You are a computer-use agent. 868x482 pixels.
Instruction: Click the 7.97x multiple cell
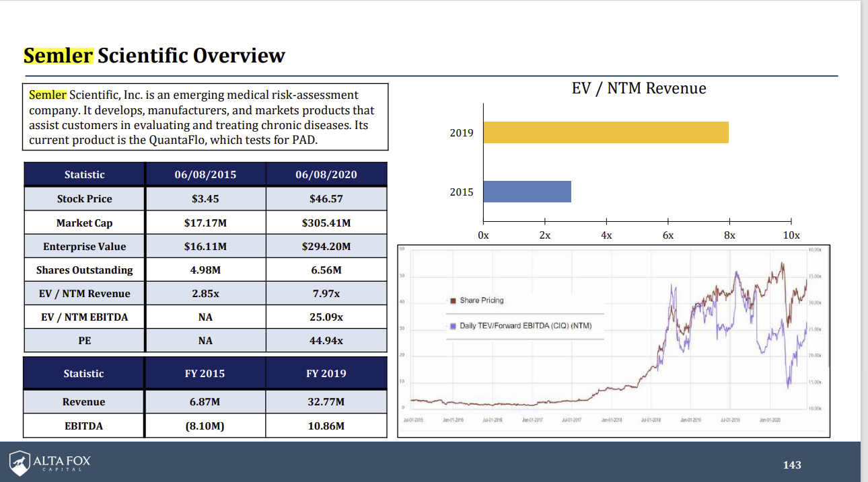pos(326,293)
